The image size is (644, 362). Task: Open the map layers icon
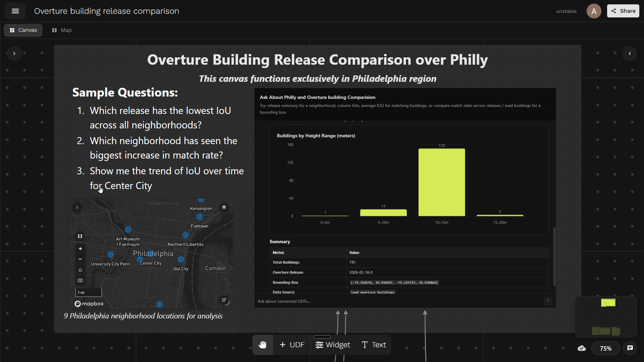click(224, 207)
